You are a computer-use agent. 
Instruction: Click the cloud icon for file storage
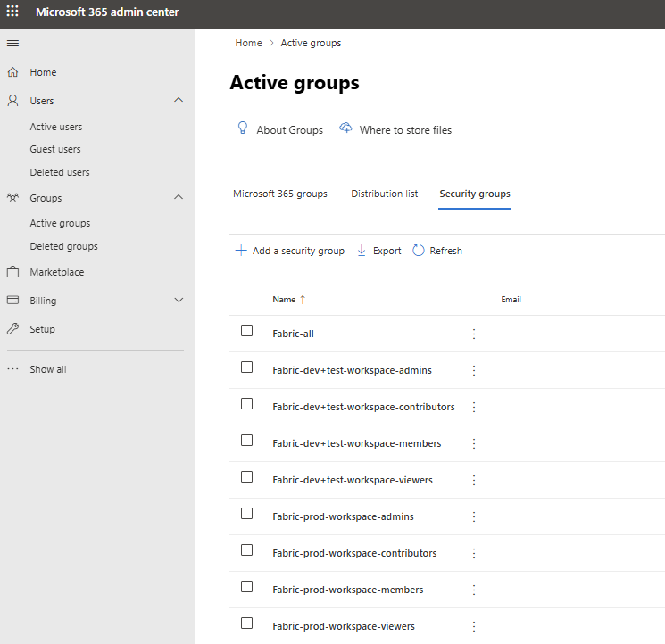[345, 128]
